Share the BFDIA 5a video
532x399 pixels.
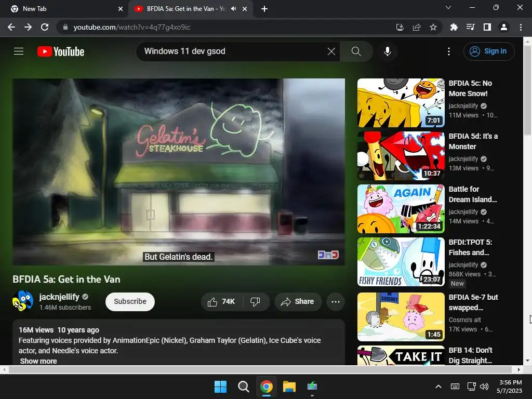point(298,302)
